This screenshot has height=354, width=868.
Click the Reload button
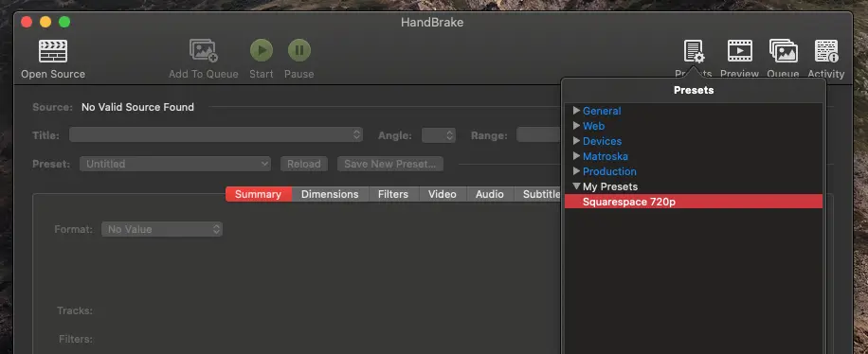coord(304,164)
